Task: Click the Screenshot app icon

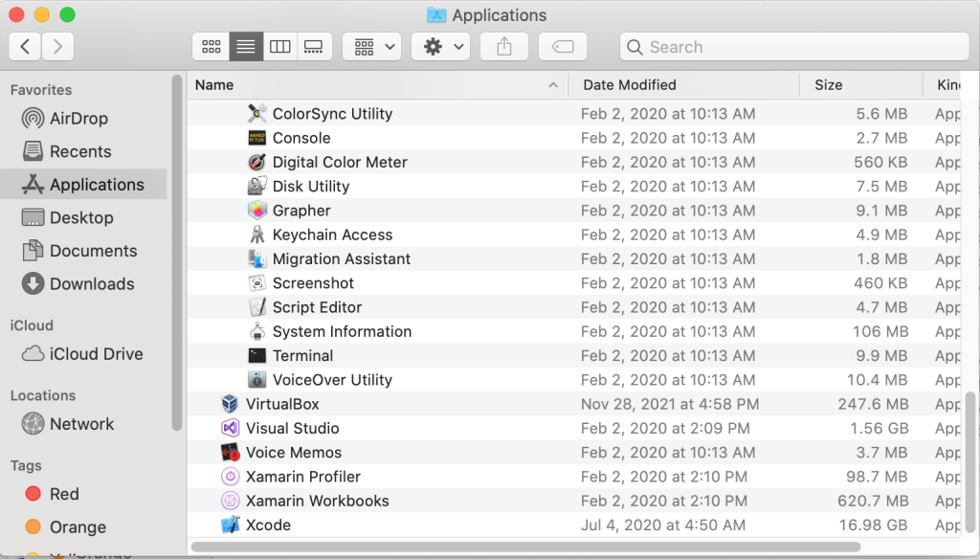Action: (256, 282)
